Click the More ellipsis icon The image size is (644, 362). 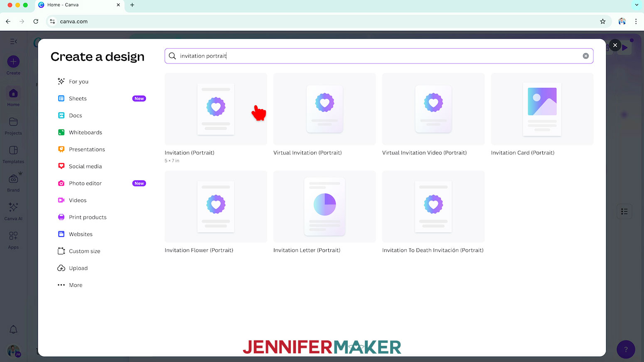[61, 285]
